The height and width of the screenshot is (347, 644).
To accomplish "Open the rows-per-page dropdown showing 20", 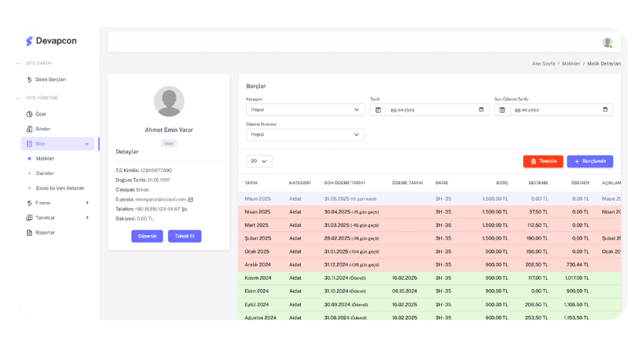I will [x=258, y=161].
